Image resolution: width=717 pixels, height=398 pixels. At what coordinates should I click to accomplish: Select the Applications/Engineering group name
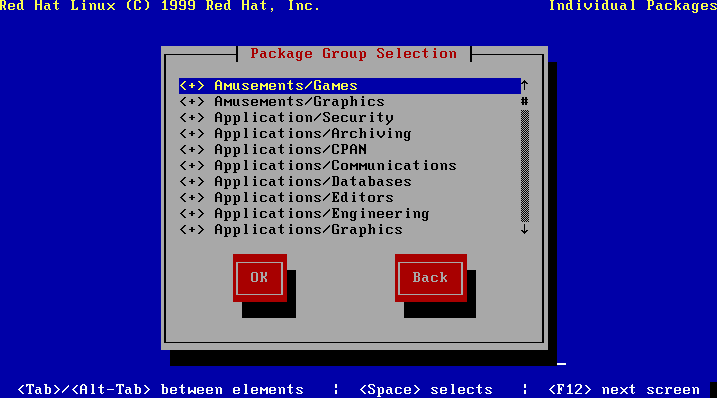(x=322, y=214)
